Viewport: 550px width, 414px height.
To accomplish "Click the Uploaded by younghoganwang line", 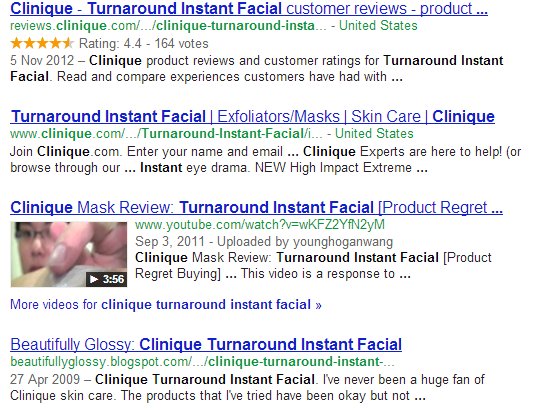I will [264, 242].
